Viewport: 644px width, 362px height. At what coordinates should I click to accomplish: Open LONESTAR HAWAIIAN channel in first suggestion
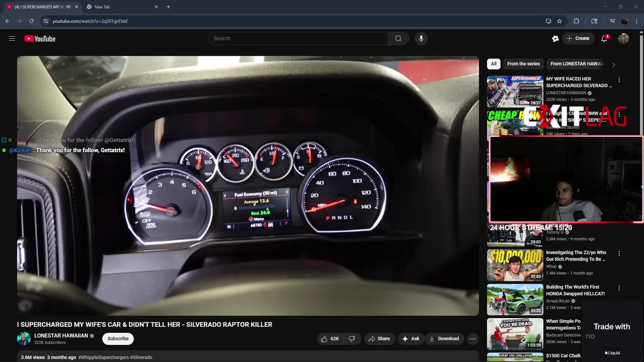pos(566,93)
